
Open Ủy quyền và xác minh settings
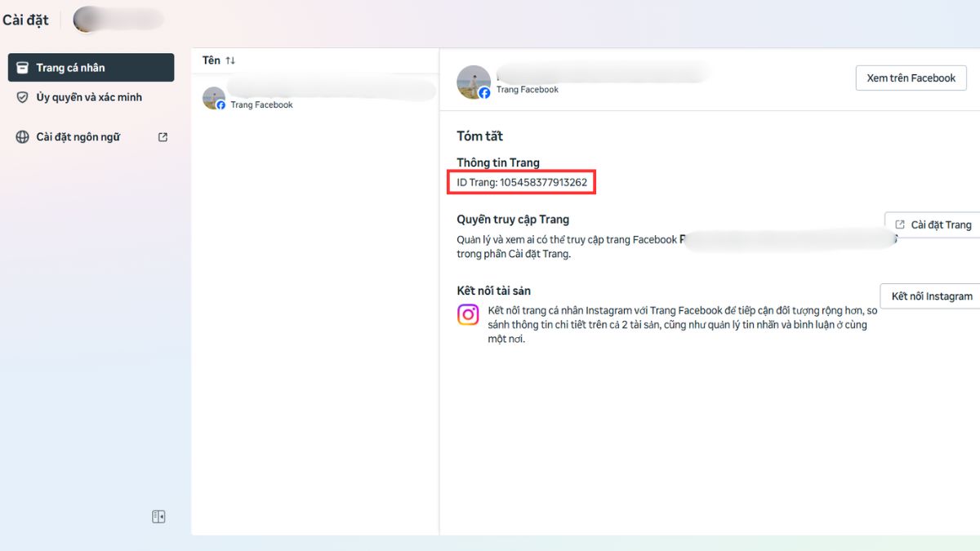click(x=91, y=97)
